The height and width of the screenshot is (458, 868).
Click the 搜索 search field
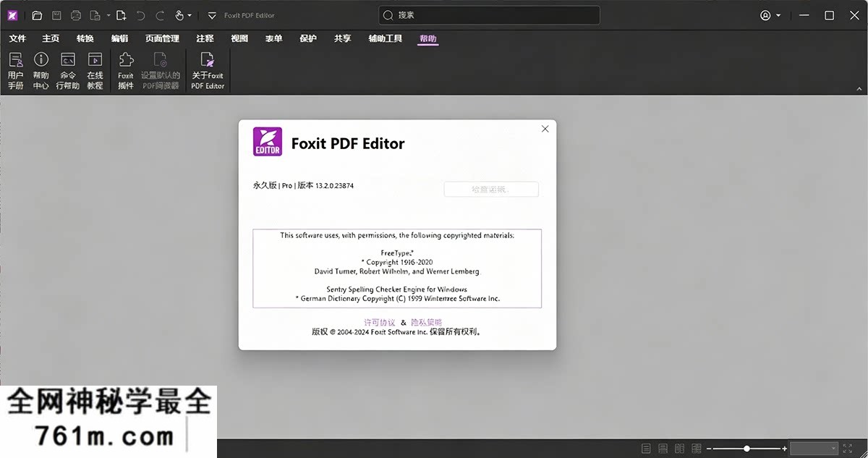point(490,15)
